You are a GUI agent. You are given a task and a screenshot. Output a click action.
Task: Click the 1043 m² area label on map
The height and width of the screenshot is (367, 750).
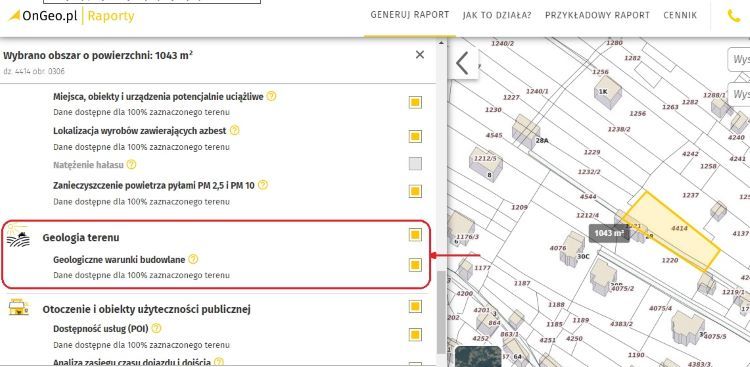pyautogui.click(x=609, y=234)
